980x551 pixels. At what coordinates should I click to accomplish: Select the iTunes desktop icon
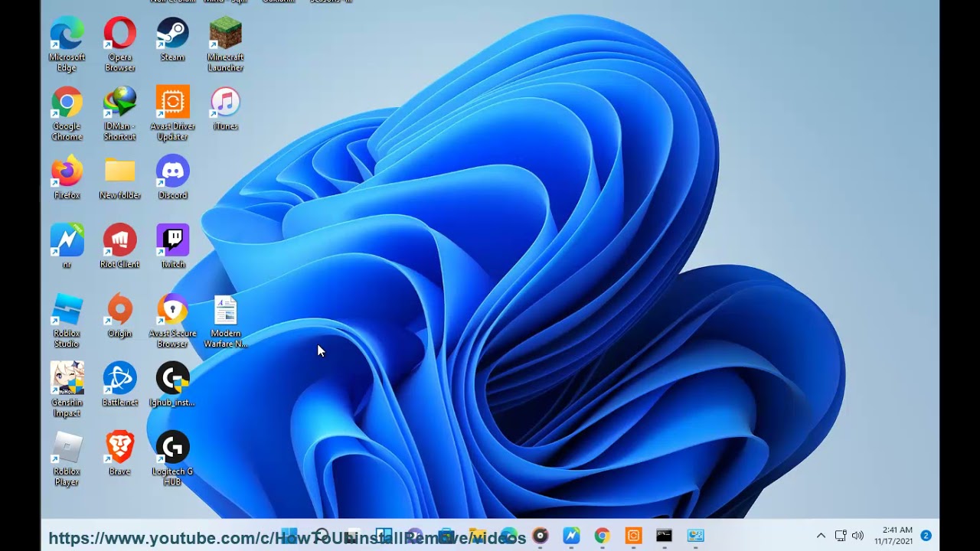pyautogui.click(x=225, y=109)
